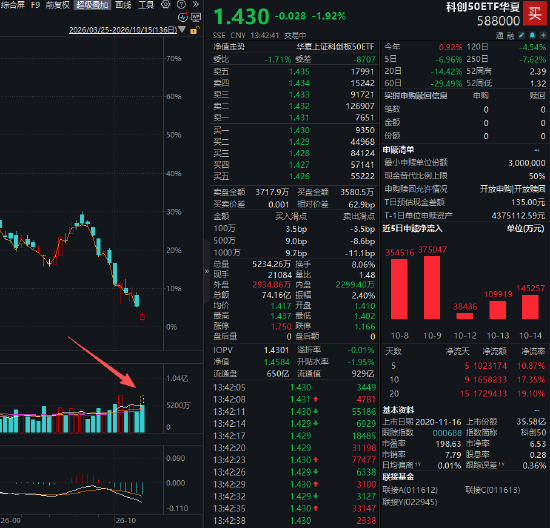Image resolution: width=550 pixels, height=528 pixels.
Task: Select the tick row at 13:42:11
Action: [x=295, y=412]
